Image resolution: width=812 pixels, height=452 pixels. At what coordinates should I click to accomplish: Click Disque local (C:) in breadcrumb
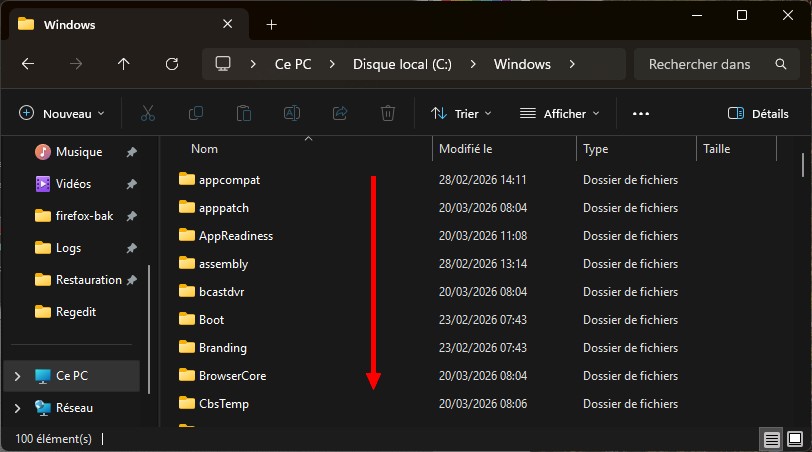click(402, 64)
